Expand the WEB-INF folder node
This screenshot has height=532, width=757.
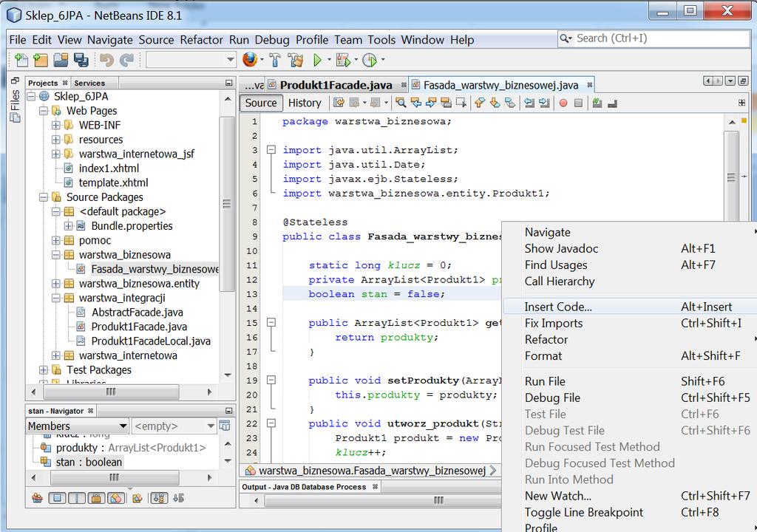coord(56,126)
